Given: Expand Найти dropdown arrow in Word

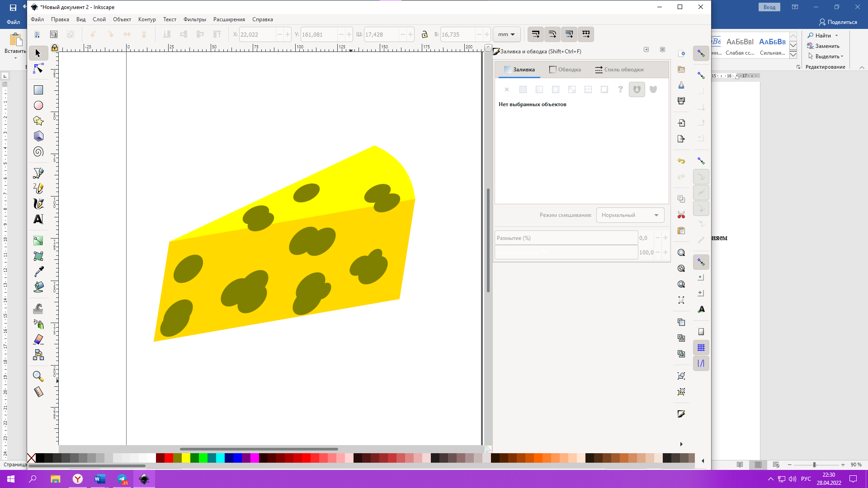Looking at the screenshot, I should (837, 36).
